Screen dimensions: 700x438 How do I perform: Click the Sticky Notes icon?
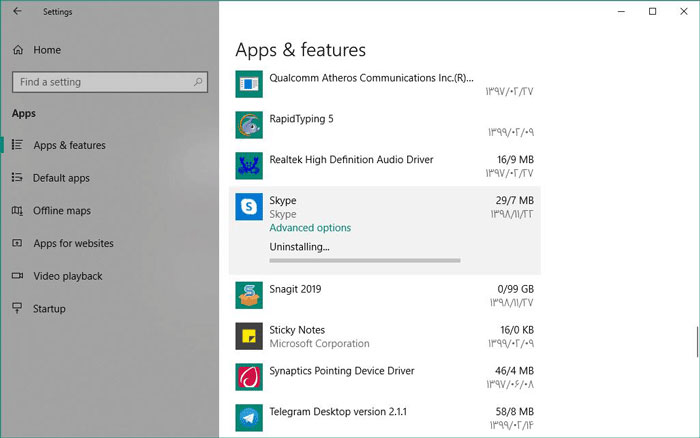coord(249,336)
